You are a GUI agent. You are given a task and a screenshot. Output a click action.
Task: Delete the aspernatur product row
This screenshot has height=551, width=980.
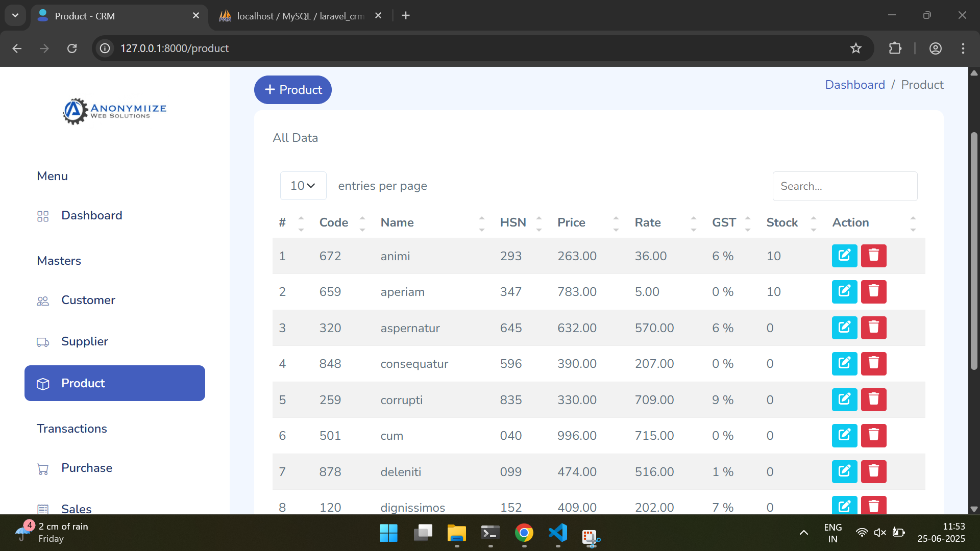pyautogui.click(x=873, y=328)
